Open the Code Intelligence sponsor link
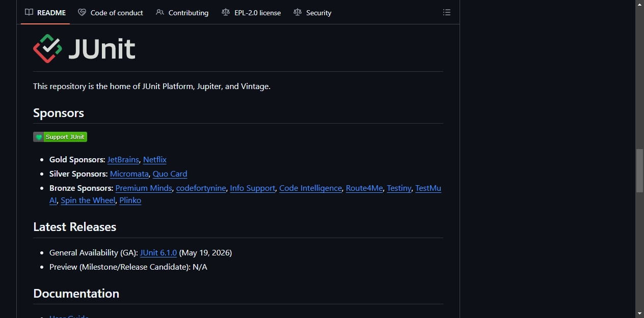 [x=311, y=188]
